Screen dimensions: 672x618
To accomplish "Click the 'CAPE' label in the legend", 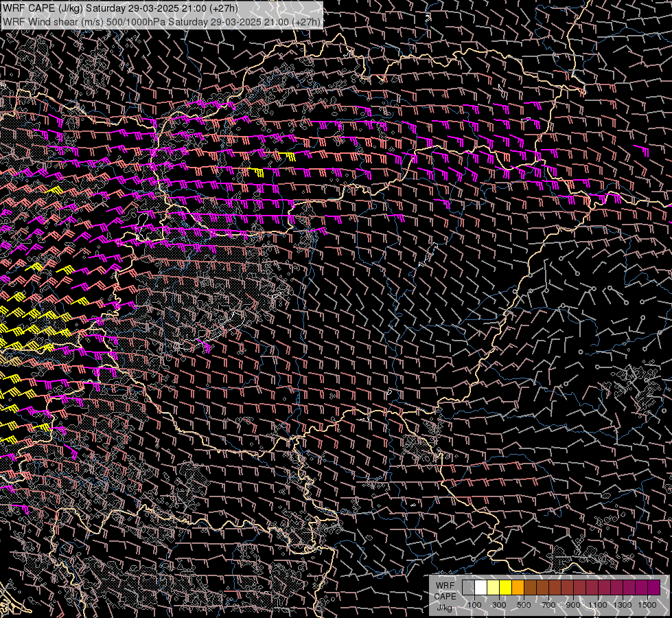I will [x=445, y=596].
